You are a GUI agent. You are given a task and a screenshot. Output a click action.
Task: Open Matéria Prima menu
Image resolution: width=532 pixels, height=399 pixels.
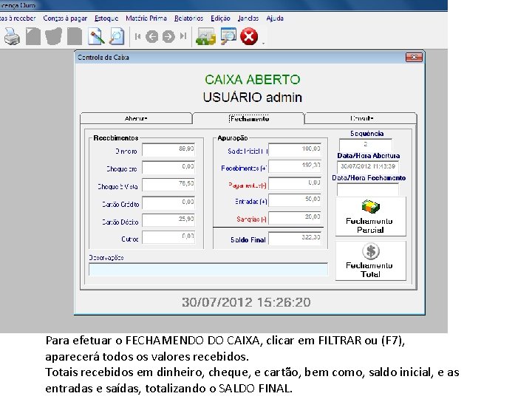pyautogui.click(x=146, y=18)
